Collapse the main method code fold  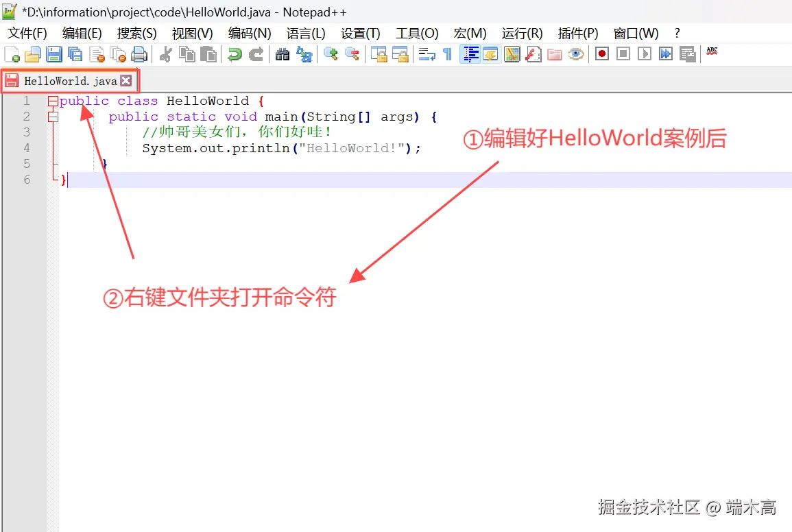(x=53, y=116)
